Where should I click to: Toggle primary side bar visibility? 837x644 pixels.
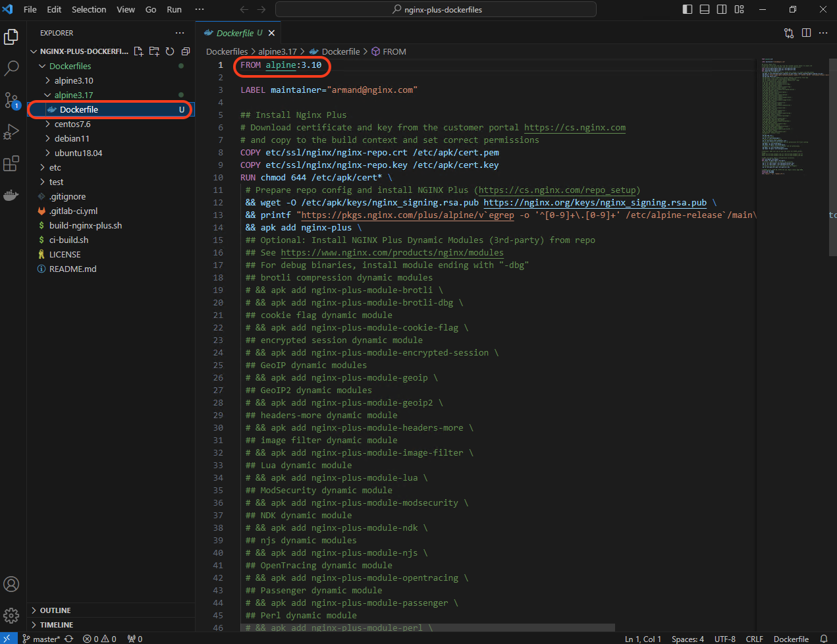[688, 9]
